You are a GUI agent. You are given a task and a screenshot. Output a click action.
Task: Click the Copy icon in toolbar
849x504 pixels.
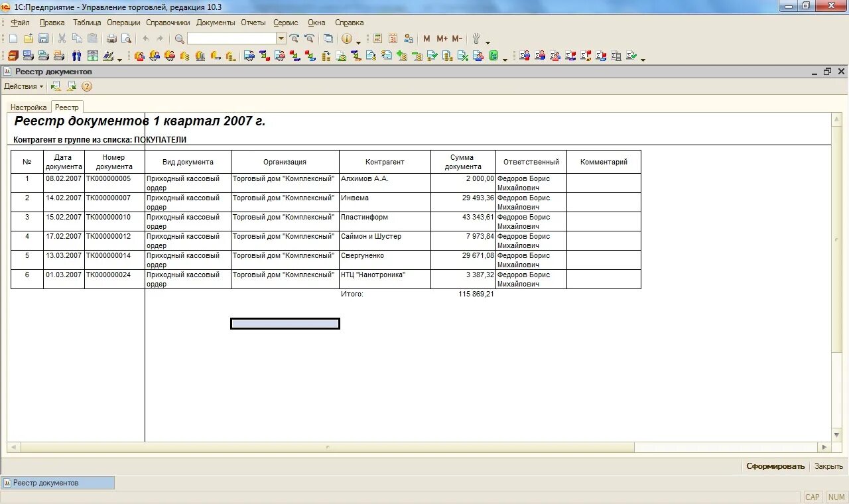pyautogui.click(x=77, y=39)
